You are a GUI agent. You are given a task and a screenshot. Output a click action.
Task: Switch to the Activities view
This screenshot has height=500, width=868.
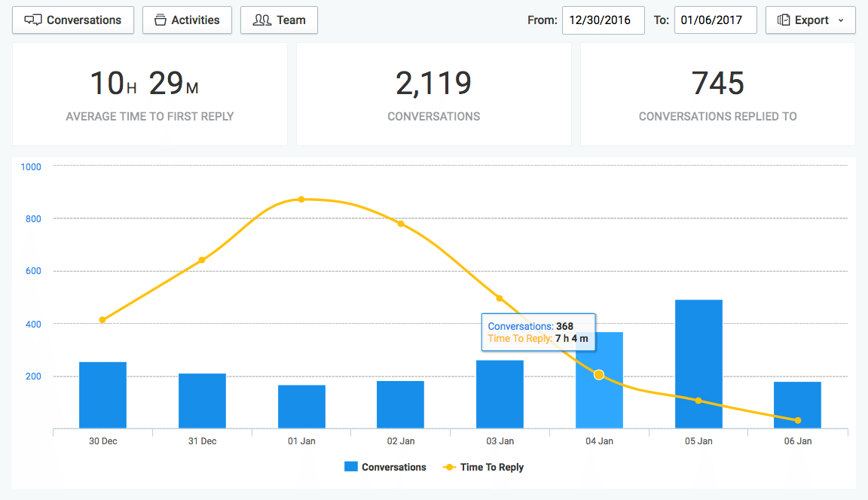click(187, 20)
